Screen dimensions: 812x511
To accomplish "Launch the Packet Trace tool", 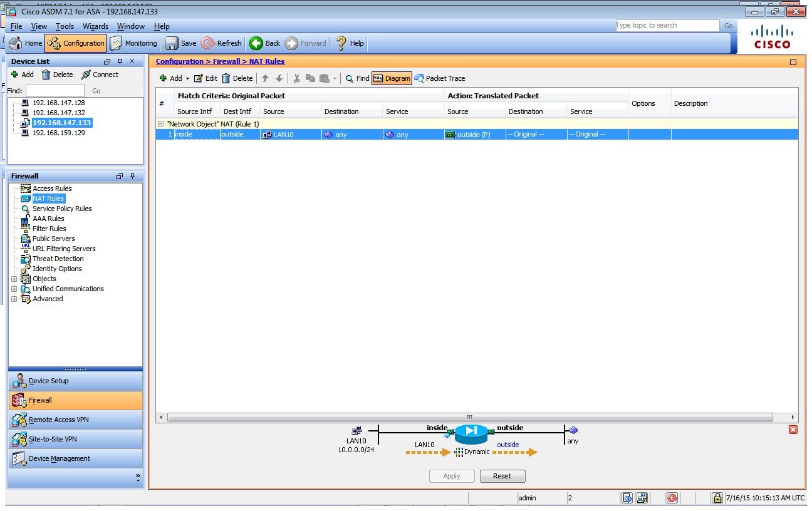I will point(440,78).
